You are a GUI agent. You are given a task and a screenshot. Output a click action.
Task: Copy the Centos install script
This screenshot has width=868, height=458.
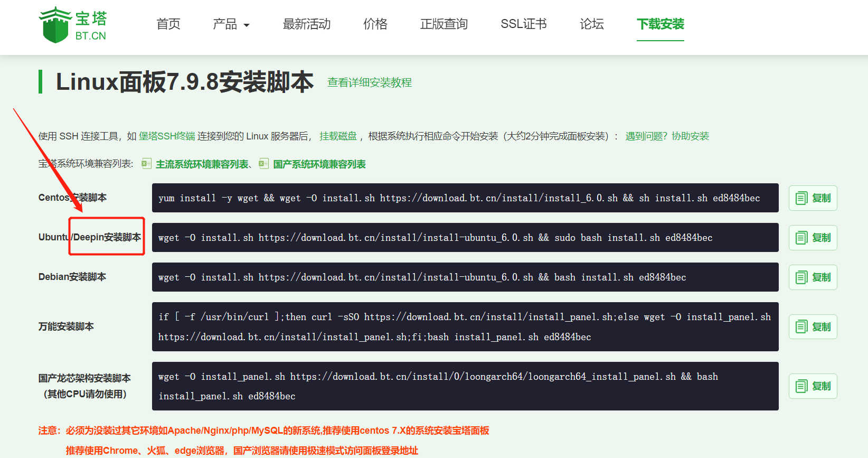pyautogui.click(x=813, y=198)
